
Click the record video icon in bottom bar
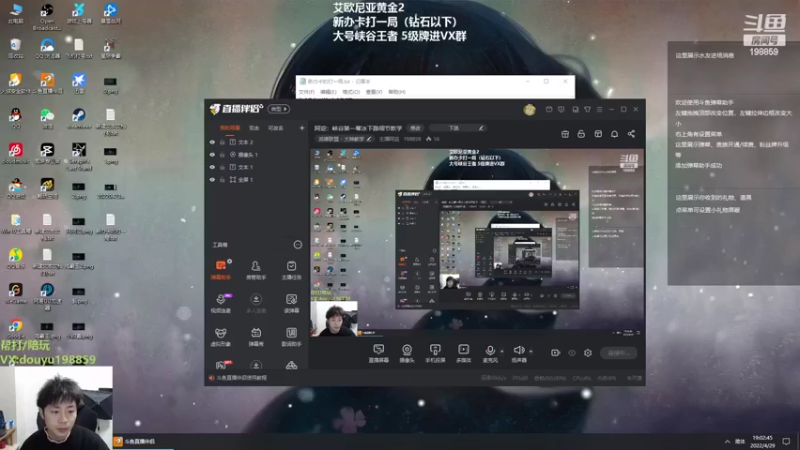click(x=555, y=353)
